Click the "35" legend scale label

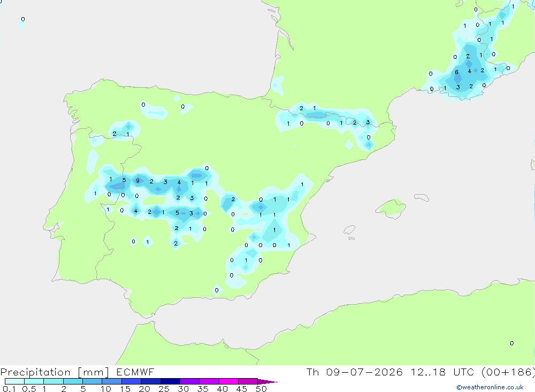pyautogui.click(x=203, y=389)
